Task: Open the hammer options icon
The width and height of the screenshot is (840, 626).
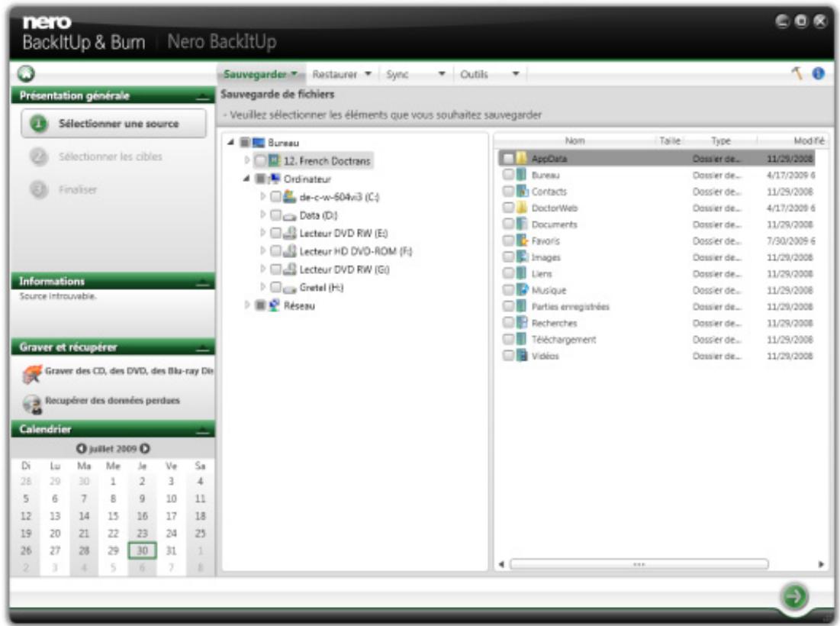Action: (x=797, y=73)
